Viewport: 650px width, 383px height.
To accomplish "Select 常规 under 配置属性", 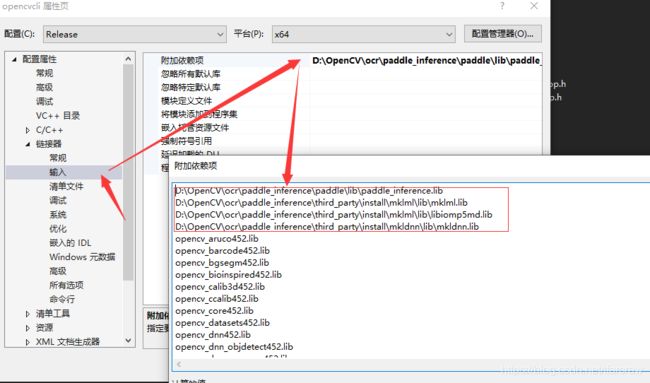I will [x=44, y=73].
